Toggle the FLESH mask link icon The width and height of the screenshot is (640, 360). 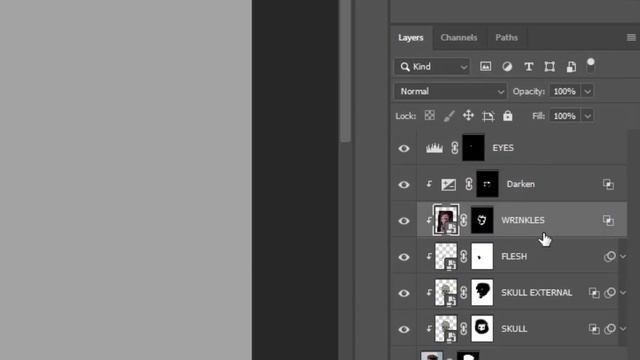coord(464,256)
